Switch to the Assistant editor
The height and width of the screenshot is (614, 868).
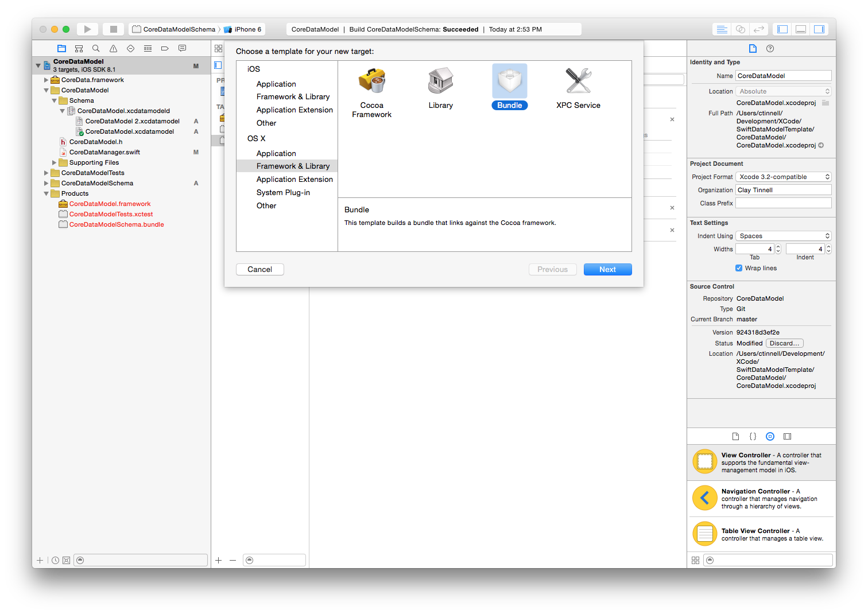pyautogui.click(x=741, y=29)
